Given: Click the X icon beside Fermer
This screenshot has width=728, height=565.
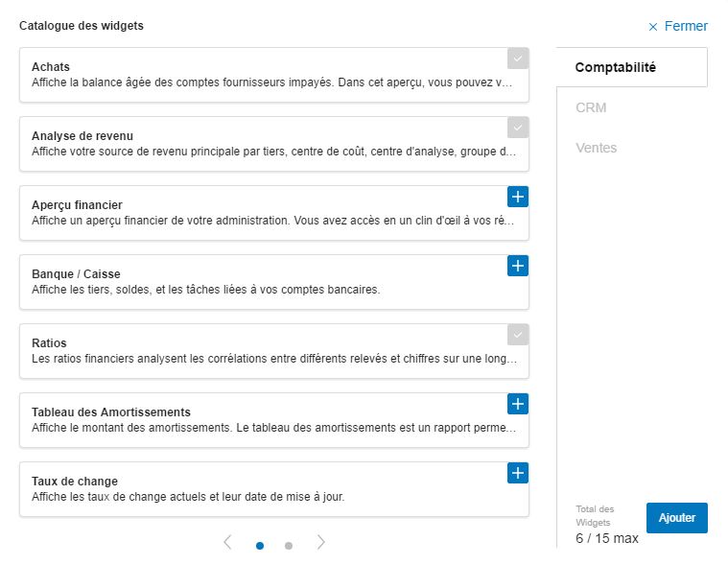Looking at the screenshot, I should pyautogui.click(x=653, y=27).
